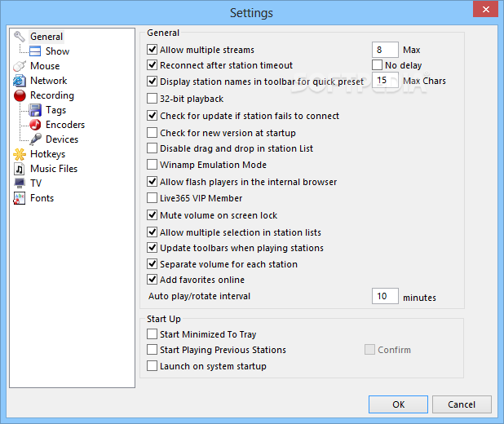
Task: Select the Network globe icon
Action: [x=20, y=81]
